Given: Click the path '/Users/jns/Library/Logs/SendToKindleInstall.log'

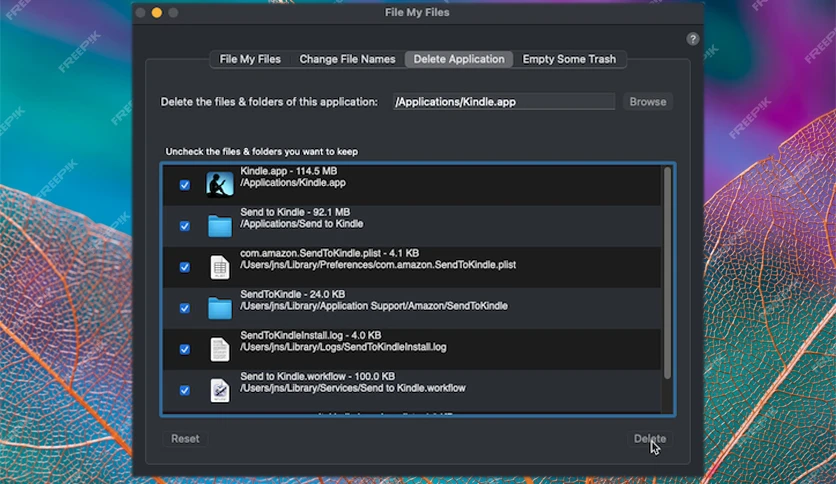Looking at the screenshot, I should tap(343, 347).
